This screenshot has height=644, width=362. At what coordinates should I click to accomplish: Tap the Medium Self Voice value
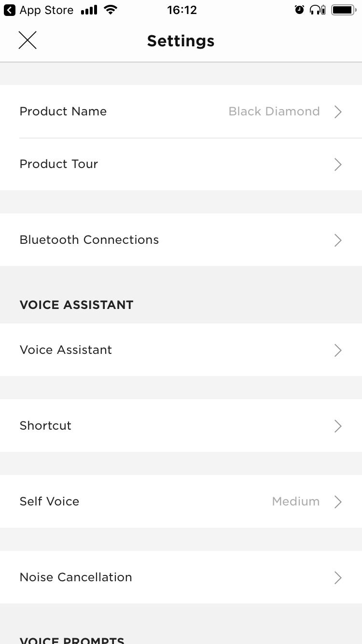[295, 502]
